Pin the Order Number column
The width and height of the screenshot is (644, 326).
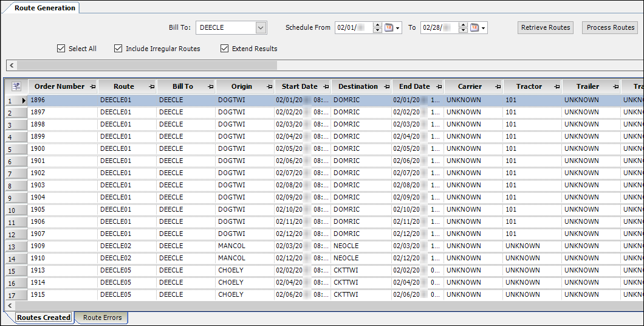pyautogui.click(x=92, y=87)
